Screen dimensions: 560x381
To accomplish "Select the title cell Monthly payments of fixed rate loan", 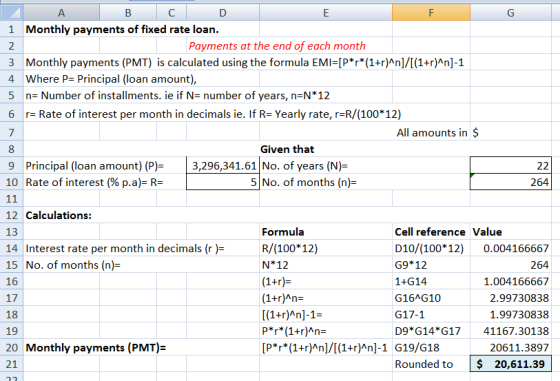I will click(122, 29).
